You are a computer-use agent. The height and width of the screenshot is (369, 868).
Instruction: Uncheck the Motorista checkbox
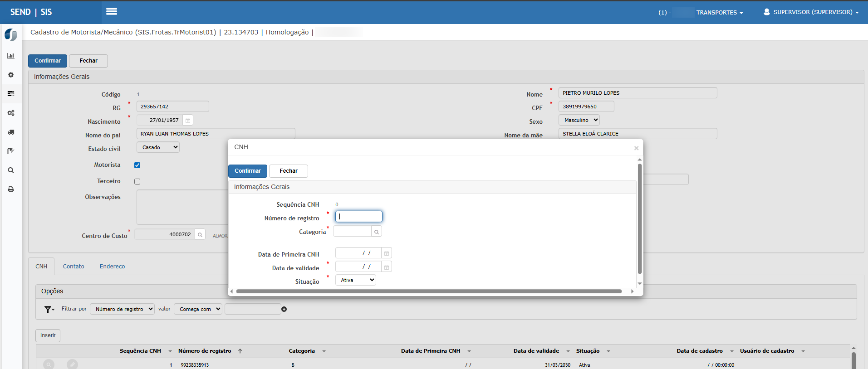137,165
